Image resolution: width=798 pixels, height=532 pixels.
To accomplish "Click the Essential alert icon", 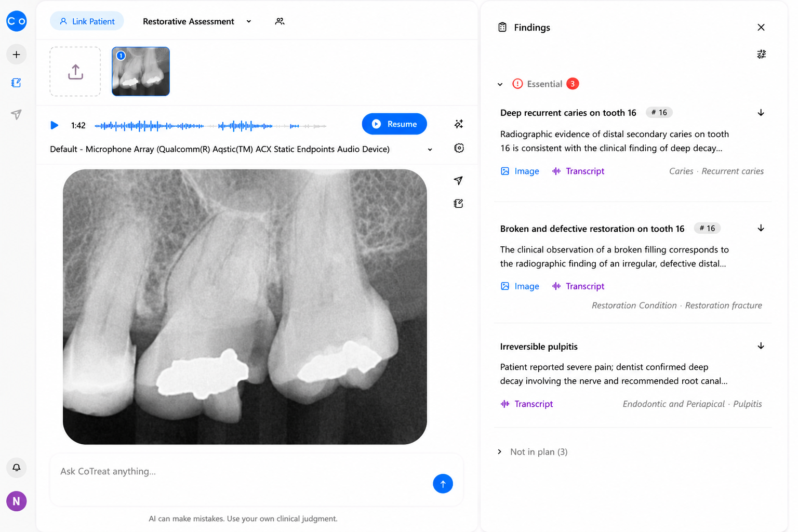I will (x=517, y=84).
